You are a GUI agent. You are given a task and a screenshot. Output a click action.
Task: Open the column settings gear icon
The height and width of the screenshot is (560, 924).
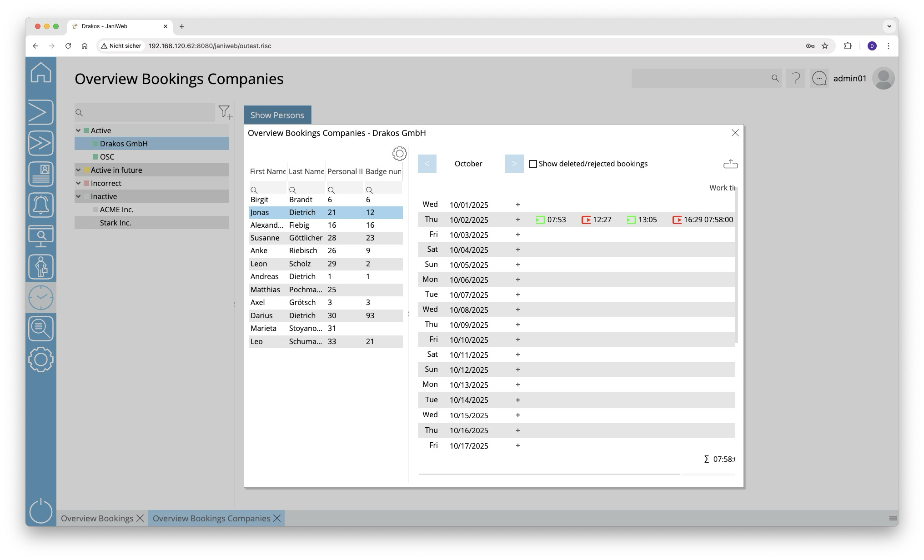click(399, 154)
